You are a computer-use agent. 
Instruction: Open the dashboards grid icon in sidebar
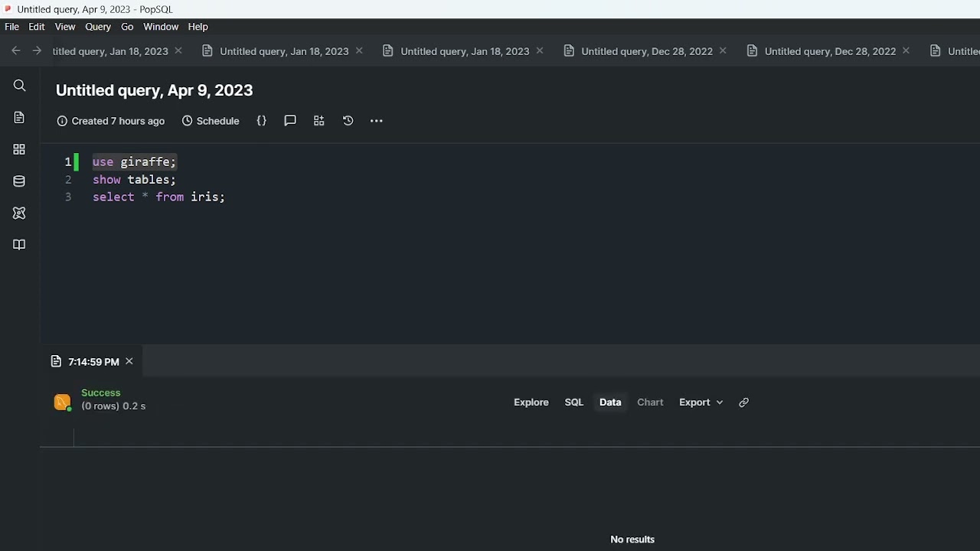pyautogui.click(x=20, y=149)
